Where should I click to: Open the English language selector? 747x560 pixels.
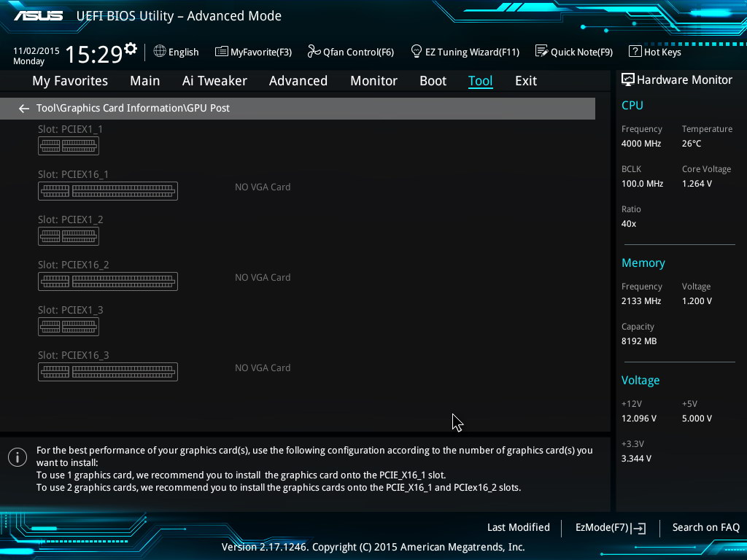point(177,52)
